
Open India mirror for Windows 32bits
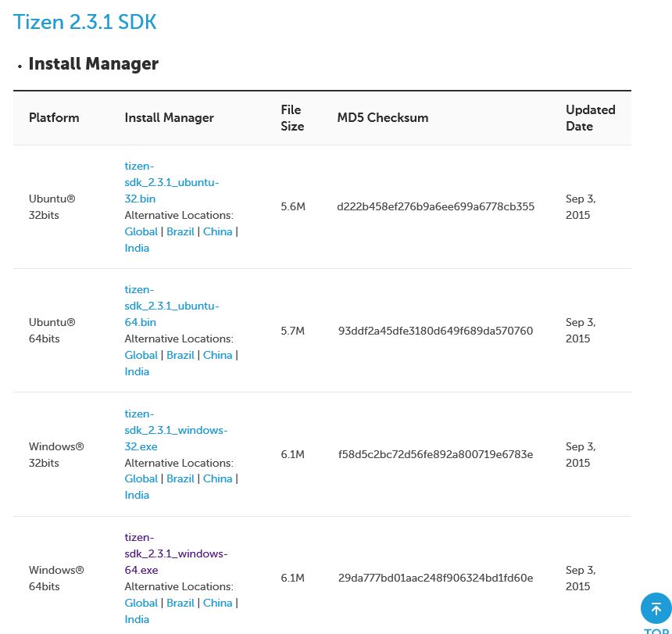137,495
